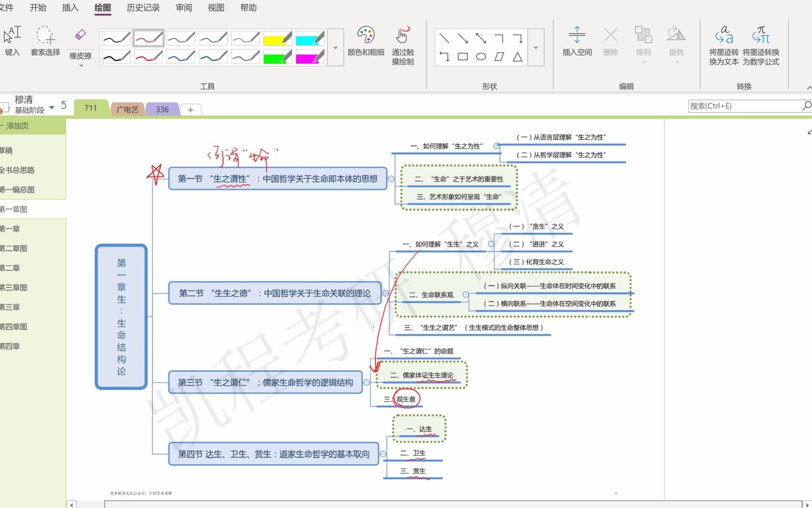
Task: Open the Help (帮助) ribbon tab
Action: pyautogui.click(x=248, y=8)
